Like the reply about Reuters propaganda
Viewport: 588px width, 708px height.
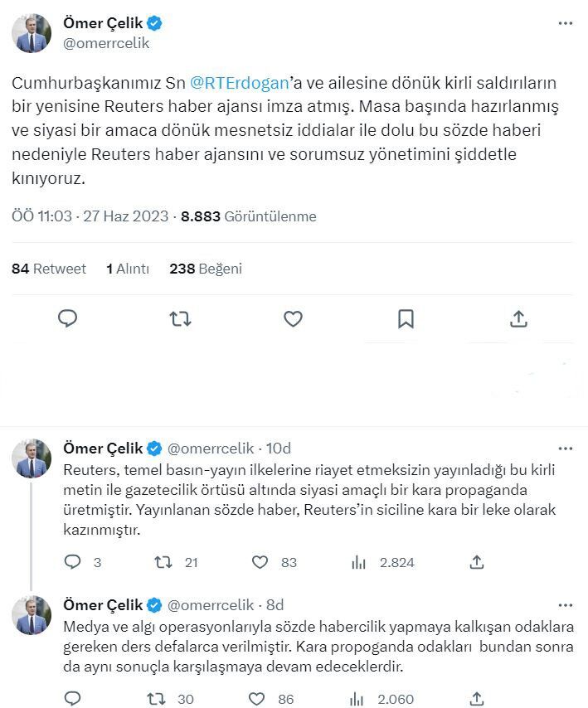click(260, 562)
